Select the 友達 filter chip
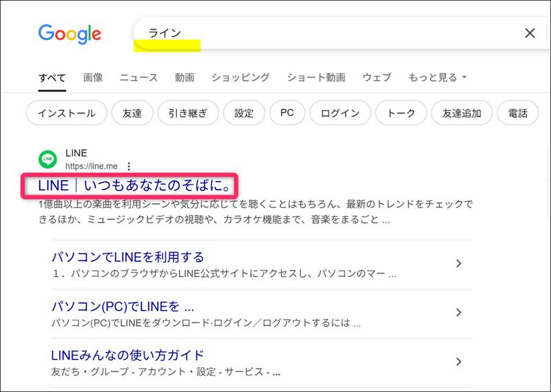Viewport: 551px width, 392px height. pos(132,113)
